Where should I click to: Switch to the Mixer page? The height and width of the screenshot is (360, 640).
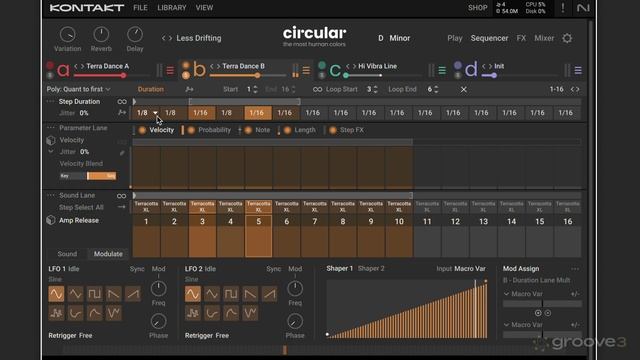pyautogui.click(x=544, y=38)
